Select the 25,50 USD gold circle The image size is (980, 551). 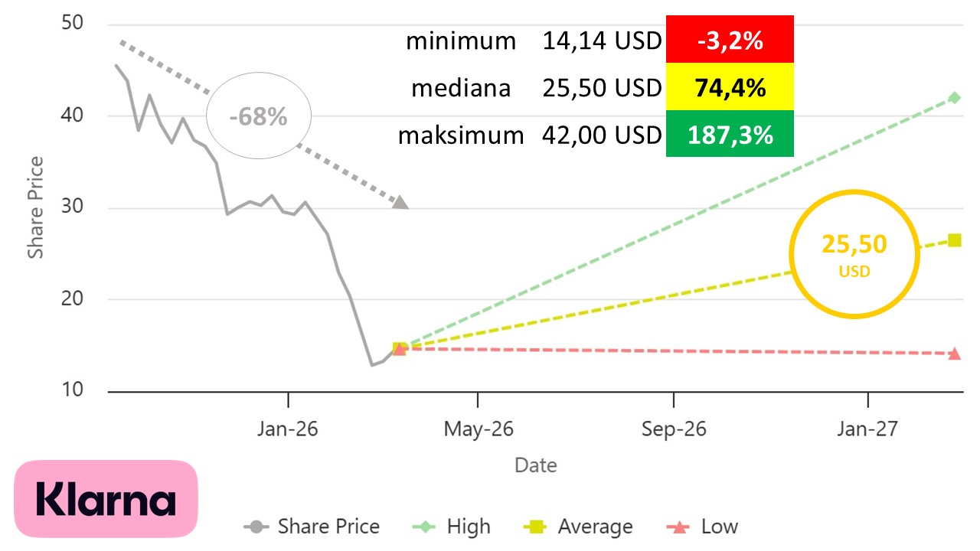click(x=854, y=254)
